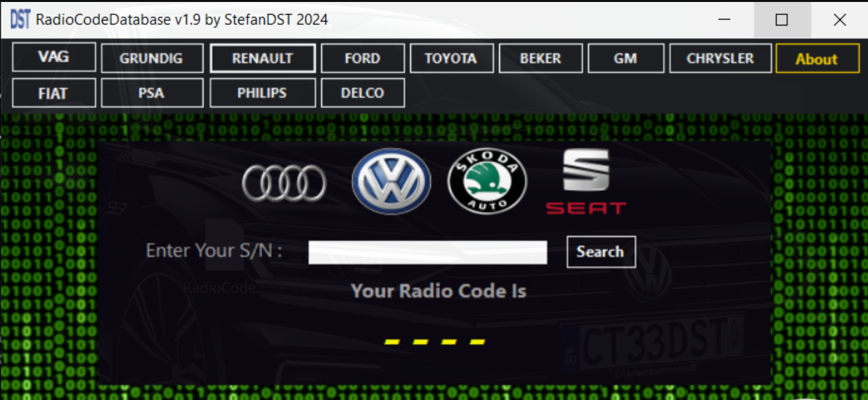Image resolution: width=868 pixels, height=400 pixels.
Task: Select the Volkswagen brand logo
Action: pyautogui.click(x=391, y=180)
